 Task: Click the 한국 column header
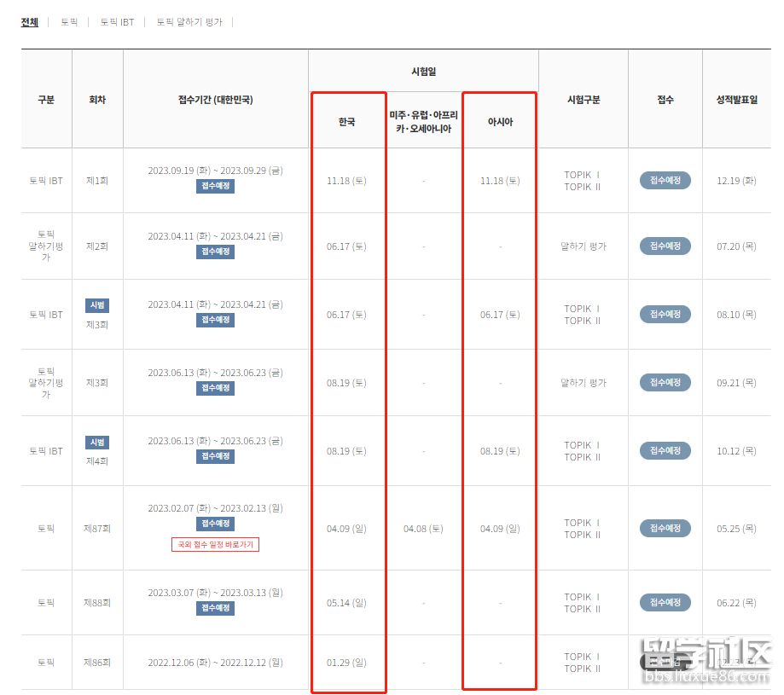click(x=346, y=122)
